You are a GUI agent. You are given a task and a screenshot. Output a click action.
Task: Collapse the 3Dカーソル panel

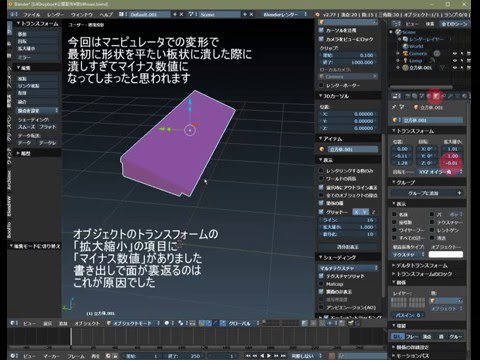pyautogui.click(x=333, y=96)
